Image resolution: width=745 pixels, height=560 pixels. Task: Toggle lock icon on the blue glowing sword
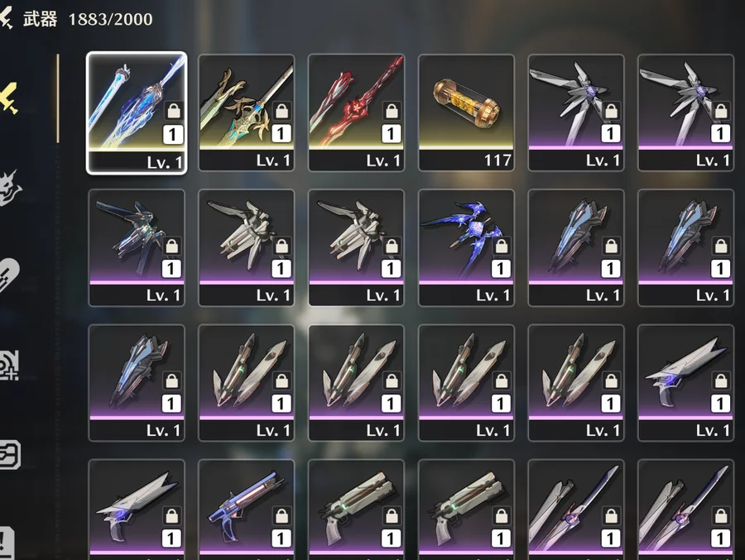[x=174, y=110]
